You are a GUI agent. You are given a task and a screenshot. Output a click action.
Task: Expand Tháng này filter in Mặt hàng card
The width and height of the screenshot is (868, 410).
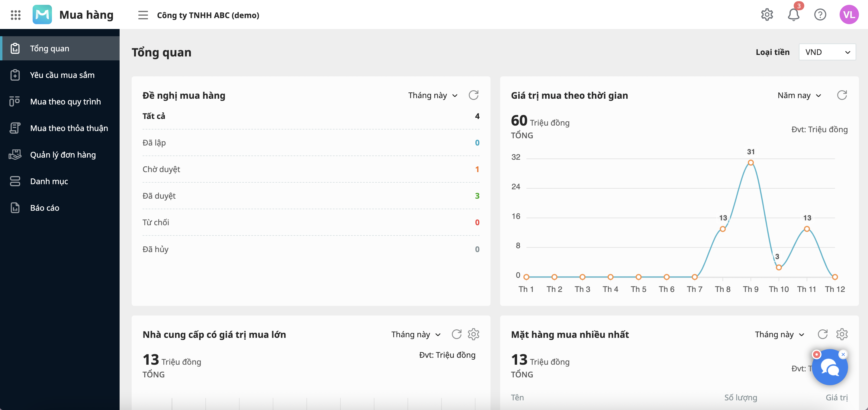780,334
